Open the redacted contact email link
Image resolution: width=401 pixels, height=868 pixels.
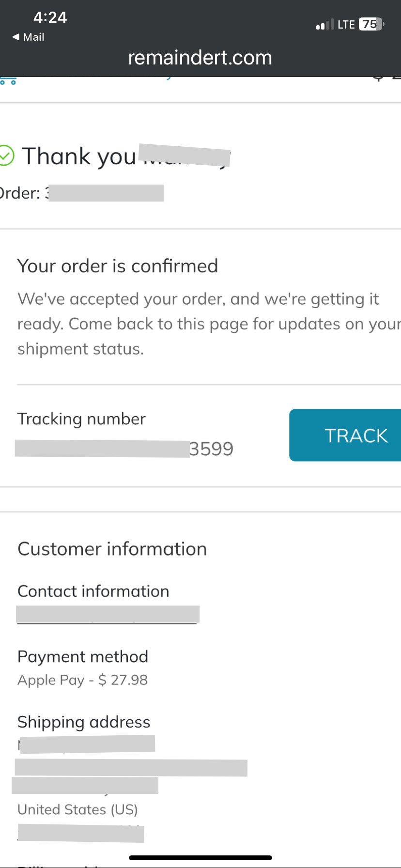tap(108, 614)
